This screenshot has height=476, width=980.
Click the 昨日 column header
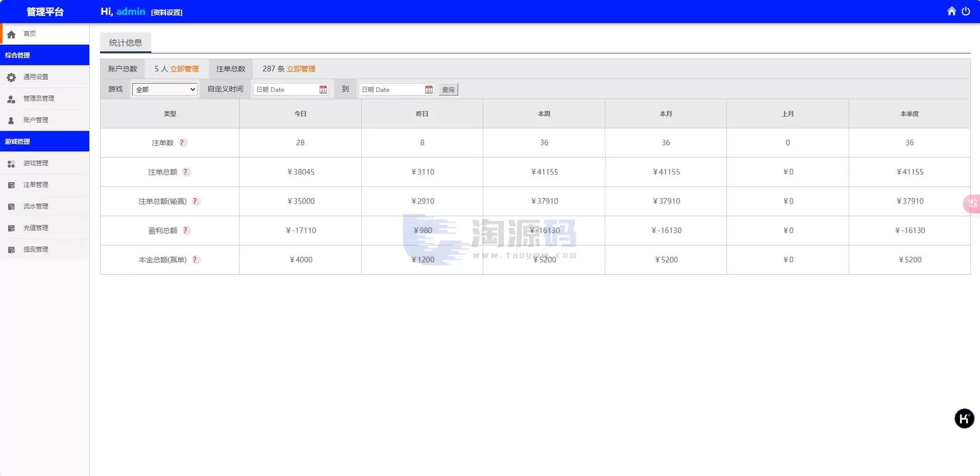(x=422, y=113)
